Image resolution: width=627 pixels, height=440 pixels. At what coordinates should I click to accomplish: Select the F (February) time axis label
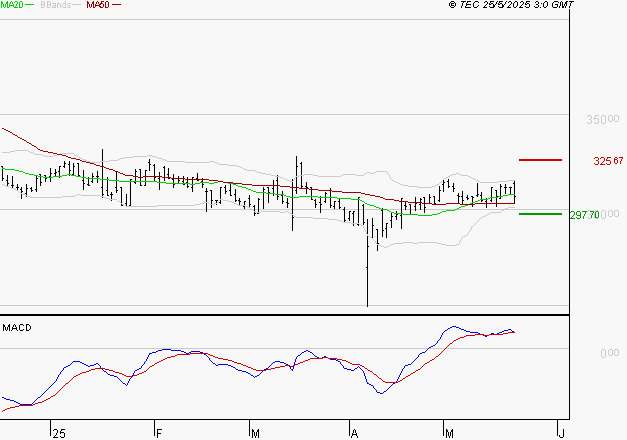[x=158, y=433]
